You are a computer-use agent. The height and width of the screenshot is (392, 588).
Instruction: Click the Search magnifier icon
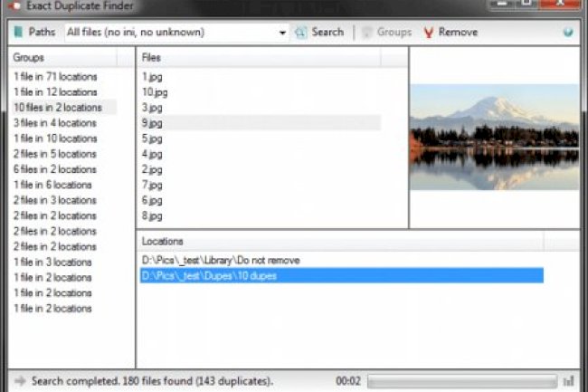pyautogui.click(x=300, y=33)
